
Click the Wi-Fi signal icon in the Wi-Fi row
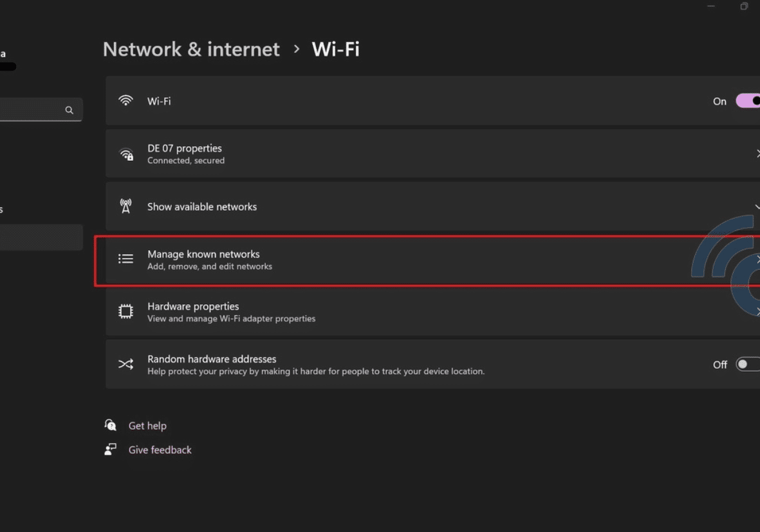125,101
